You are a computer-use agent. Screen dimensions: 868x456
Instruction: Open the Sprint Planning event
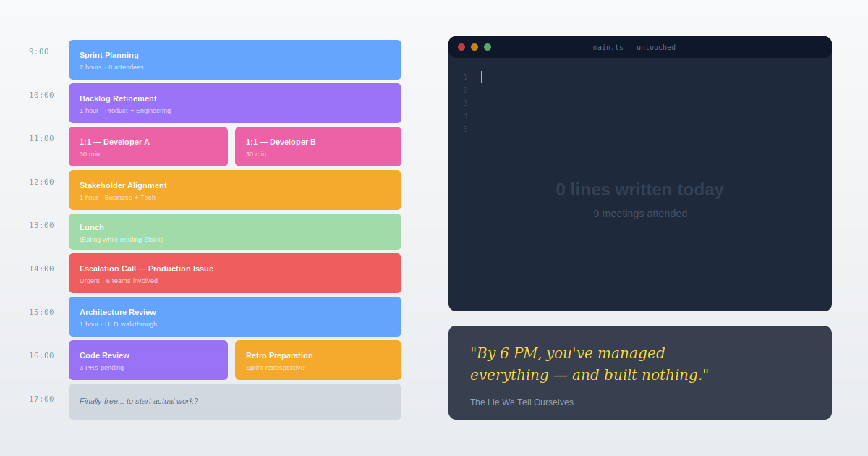point(234,59)
